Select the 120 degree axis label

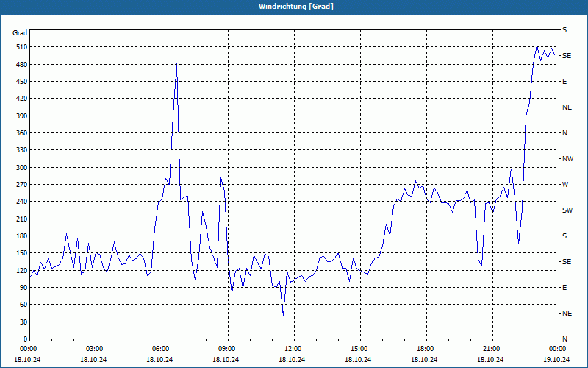click(22, 270)
